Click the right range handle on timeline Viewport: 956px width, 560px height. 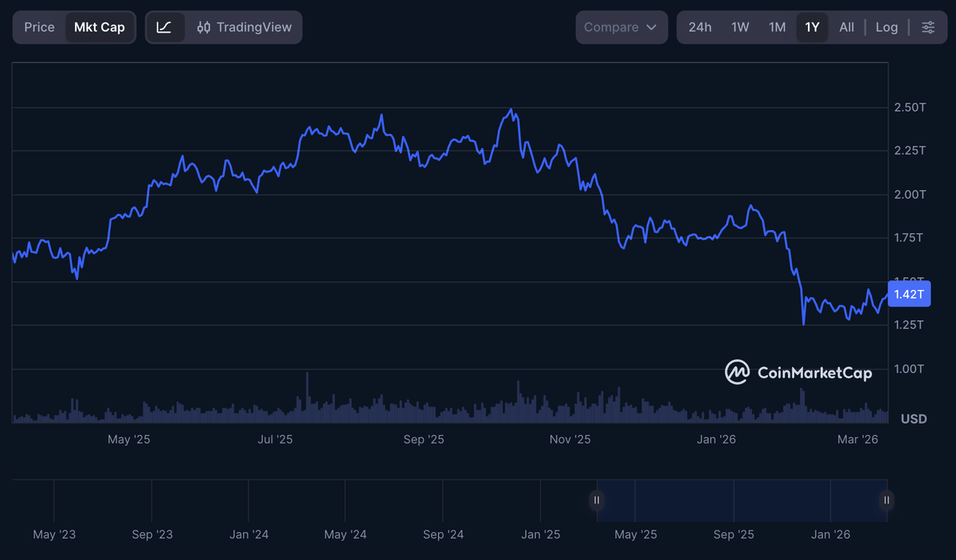887,500
